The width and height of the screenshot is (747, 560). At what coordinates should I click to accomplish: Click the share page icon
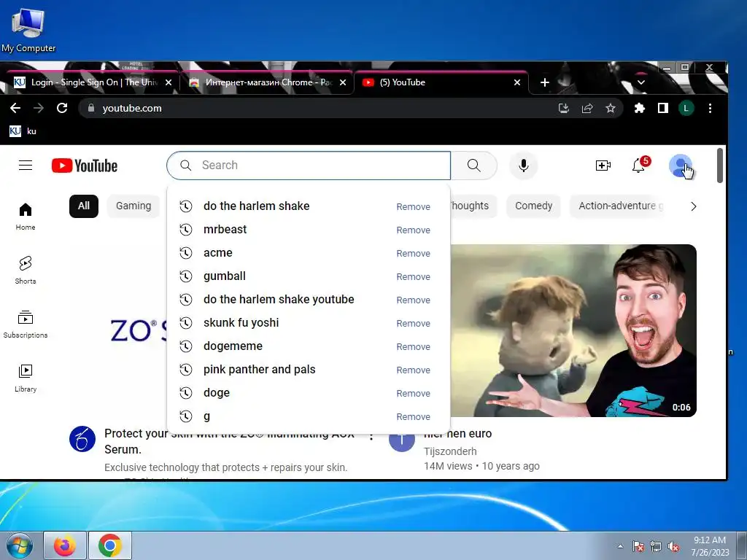click(x=587, y=108)
